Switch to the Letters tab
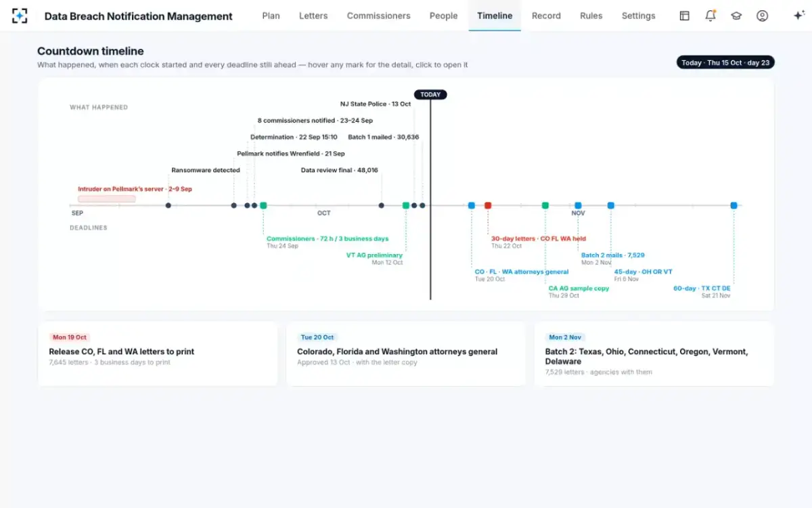This screenshot has height=508, width=812. pos(313,16)
